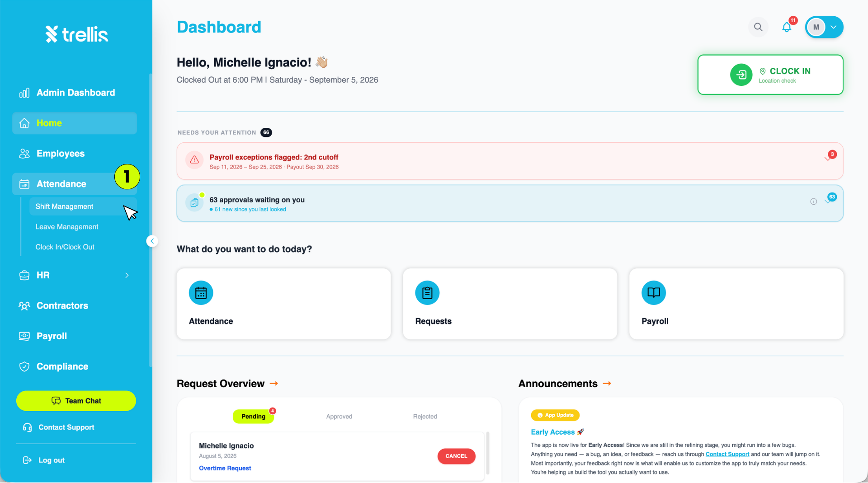Expand the 63 approvals banner chevron
Viewport: 868px width, 483px height.
827,202
